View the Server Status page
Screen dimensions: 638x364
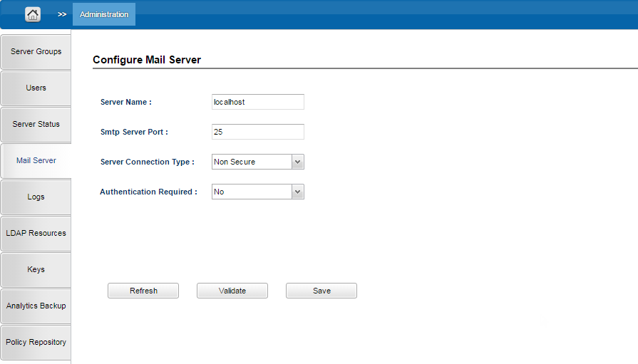point(36,124)
